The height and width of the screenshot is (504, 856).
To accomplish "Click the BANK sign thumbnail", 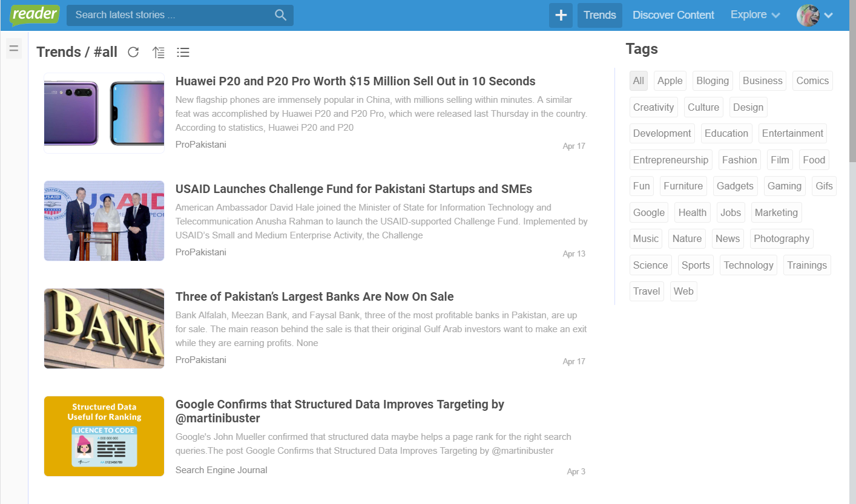I will coord(104,329).
